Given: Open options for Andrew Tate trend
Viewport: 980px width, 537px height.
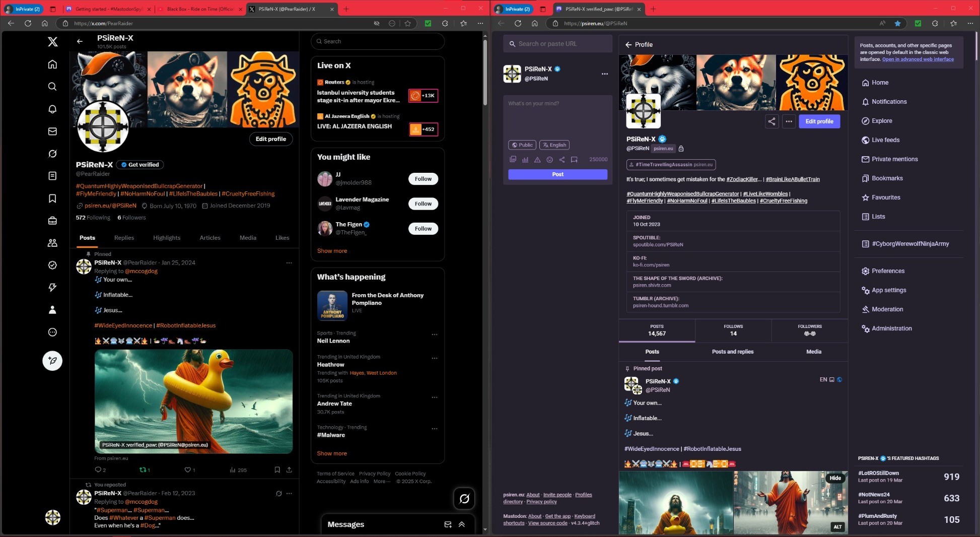Looking at the screenshot, I should point(435,397).
